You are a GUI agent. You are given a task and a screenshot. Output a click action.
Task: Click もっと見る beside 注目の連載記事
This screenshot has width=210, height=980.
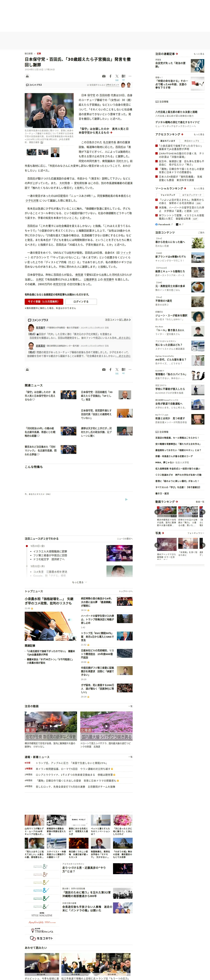click(199, 54)
